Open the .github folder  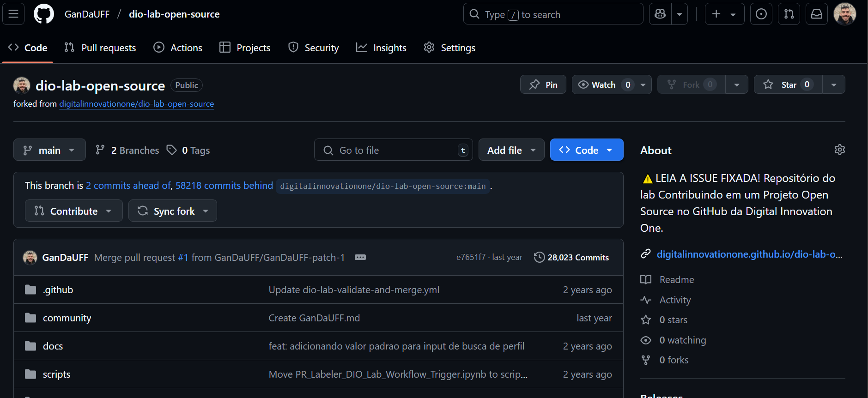[58, 289]
